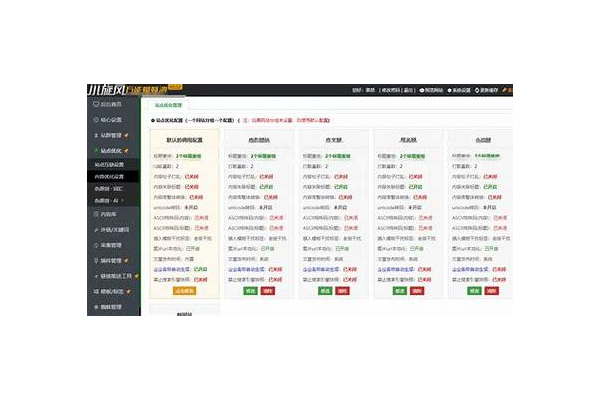Click 已关闭 status beside 内容句子打乱 in first card
The image size is (600, 400).
[x=192, y=175]
